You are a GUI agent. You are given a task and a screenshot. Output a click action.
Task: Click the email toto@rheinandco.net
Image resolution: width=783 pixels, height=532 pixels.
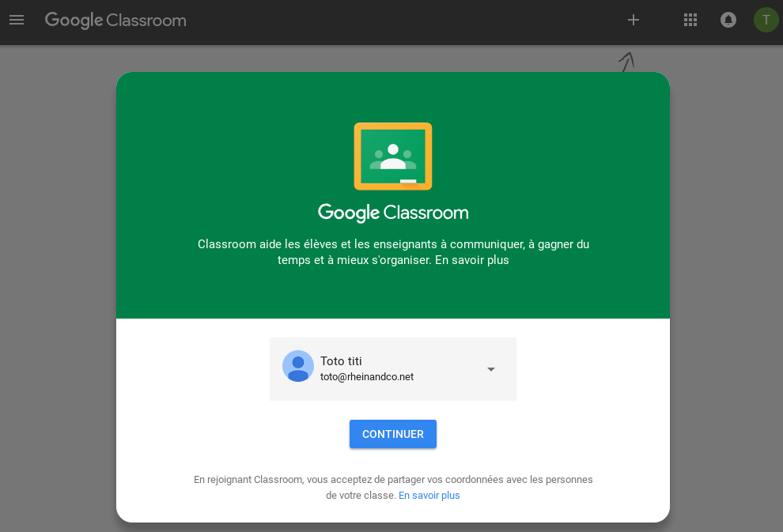tap(367, 376)
